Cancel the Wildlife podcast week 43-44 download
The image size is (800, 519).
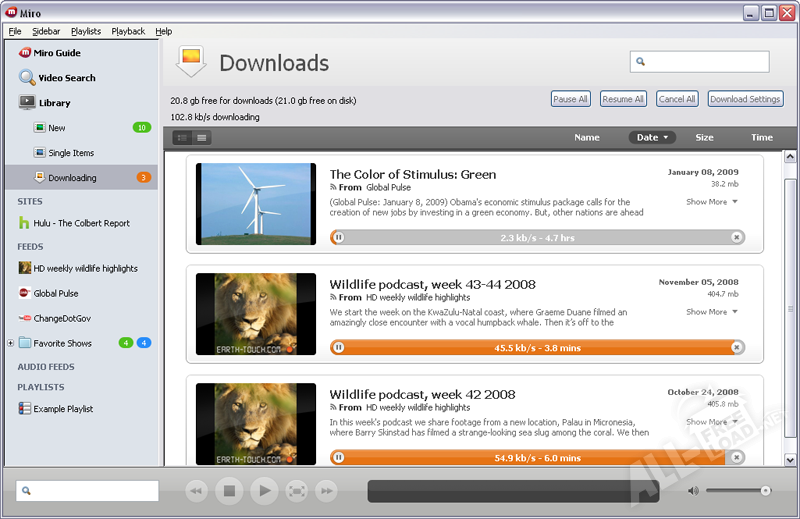737,347
